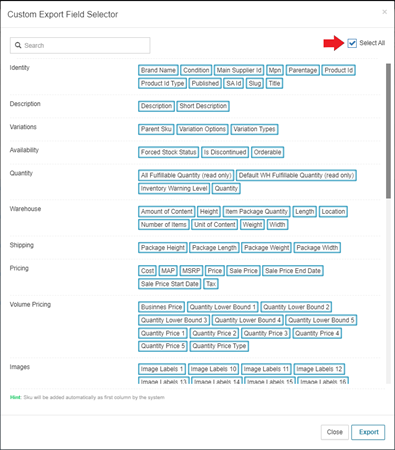Toggle the Image Labels 1 field
Screen dimensions: 395x450
[x=162, y=369]
